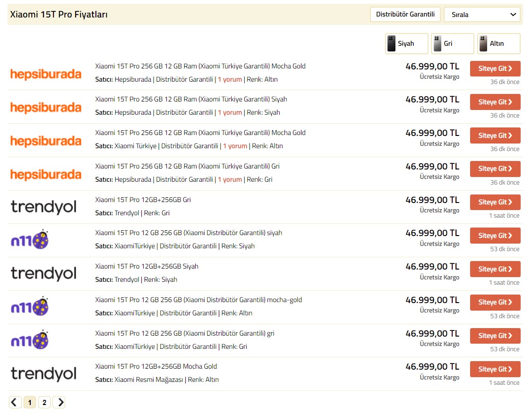Click the Trendyol logo for Mocha Gold listing
Viewport: 532px width, 414px height.
tap(43, 374)
